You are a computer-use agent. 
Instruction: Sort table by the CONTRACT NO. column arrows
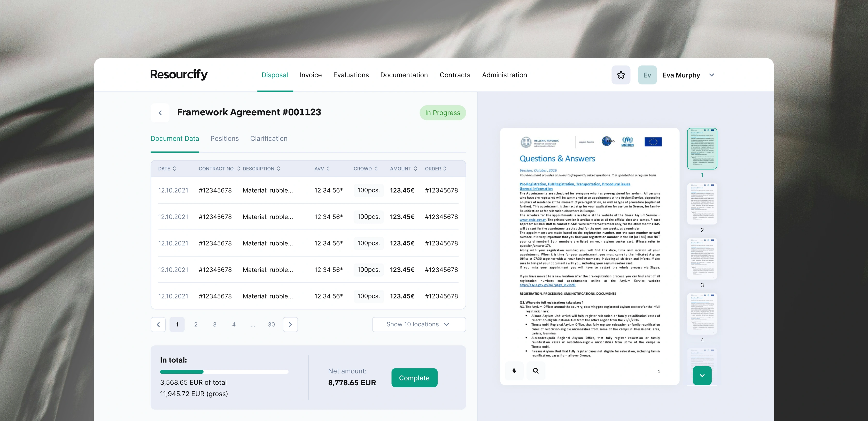[238, 169]
